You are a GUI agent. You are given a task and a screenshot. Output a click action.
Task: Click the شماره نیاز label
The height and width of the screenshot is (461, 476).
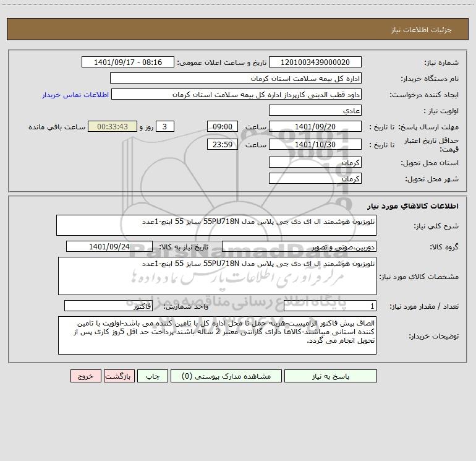[x=441, y=62]
